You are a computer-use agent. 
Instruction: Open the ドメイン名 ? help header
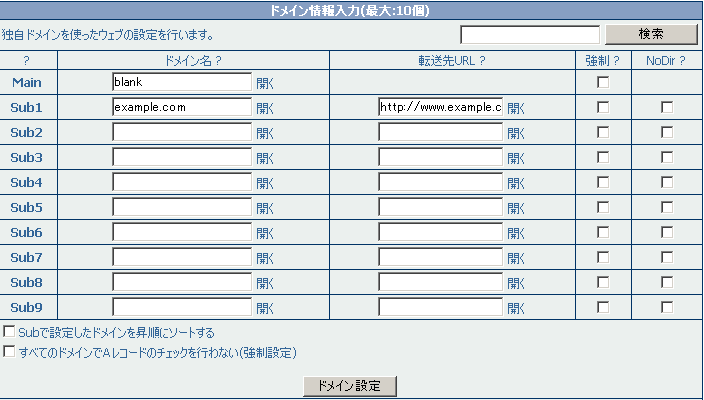tap(193, 61)
